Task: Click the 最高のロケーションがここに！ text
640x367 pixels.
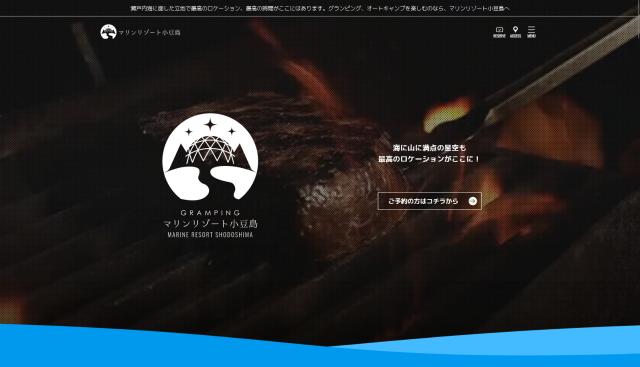Action: 429,159
